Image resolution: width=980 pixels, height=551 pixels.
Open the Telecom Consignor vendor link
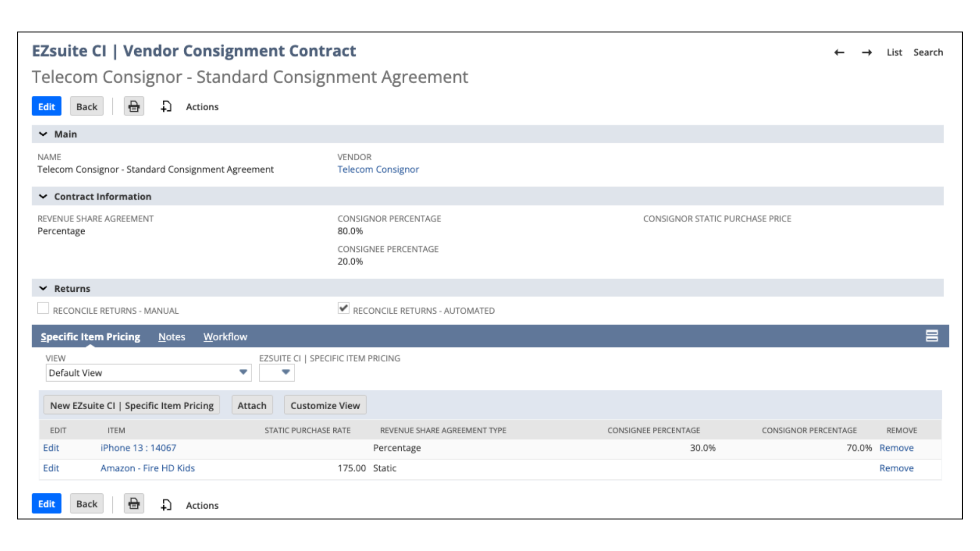(378, 169)
